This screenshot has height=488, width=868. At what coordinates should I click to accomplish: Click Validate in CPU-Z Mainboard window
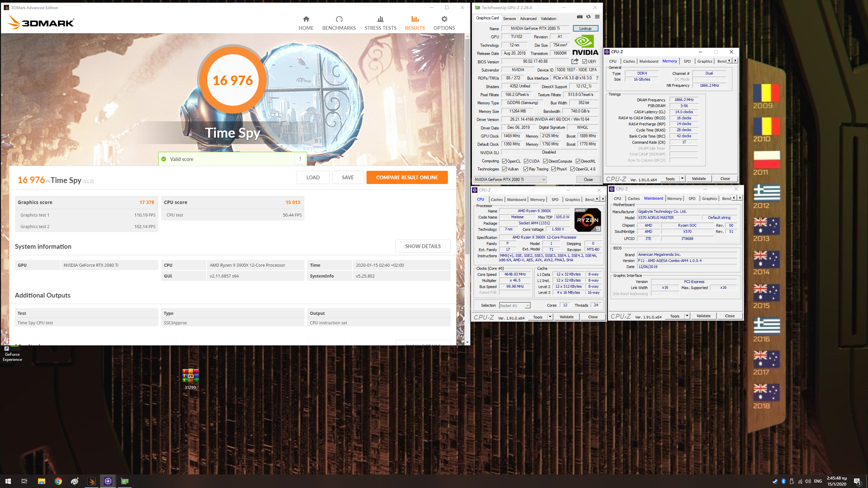(703, 316)
